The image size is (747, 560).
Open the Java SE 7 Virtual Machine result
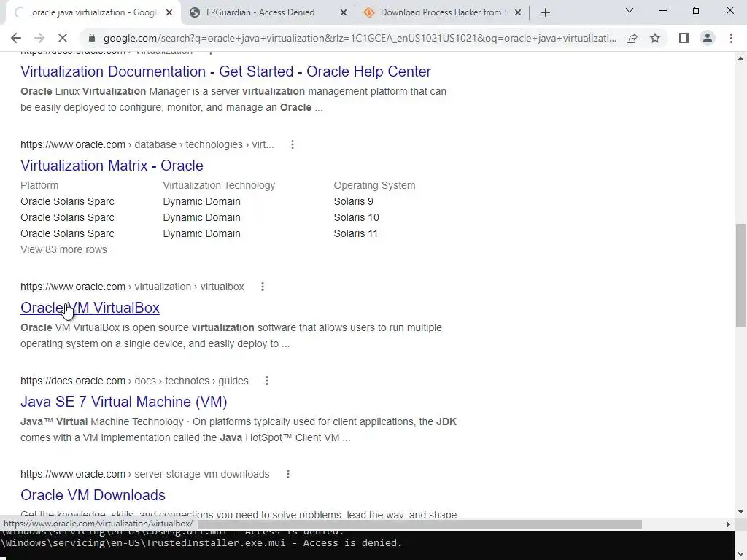124,402
